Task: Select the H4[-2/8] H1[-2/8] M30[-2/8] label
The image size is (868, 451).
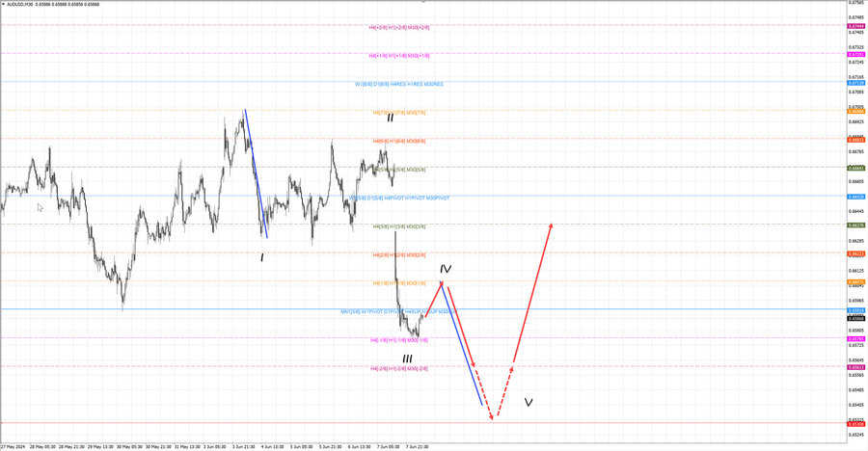Action: point(399,368)
